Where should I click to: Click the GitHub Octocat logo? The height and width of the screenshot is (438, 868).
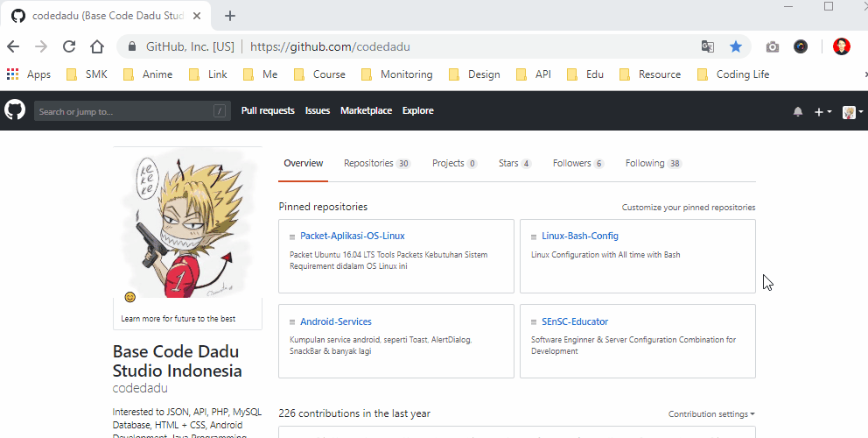click(x=15, y=110)
